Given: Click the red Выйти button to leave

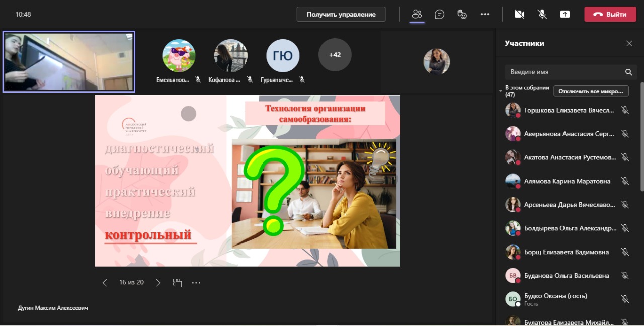Looking at the screenshot, I should coord(610,14).
